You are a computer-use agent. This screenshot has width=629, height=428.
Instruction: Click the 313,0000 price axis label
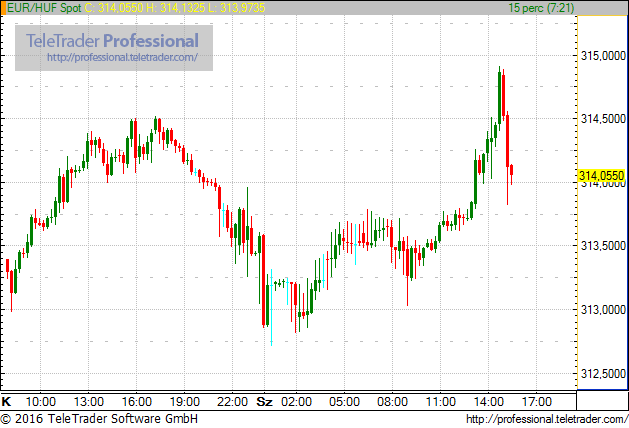[x=603, y=310]
